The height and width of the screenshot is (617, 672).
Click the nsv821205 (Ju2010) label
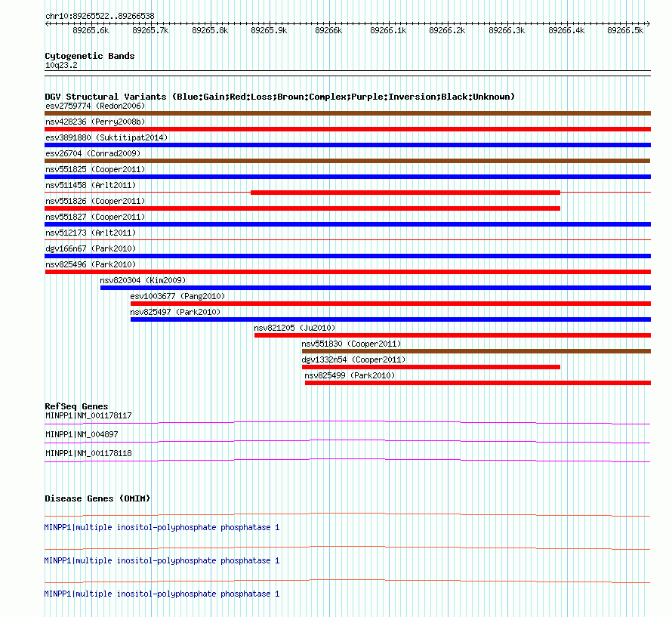click(294, 328)
